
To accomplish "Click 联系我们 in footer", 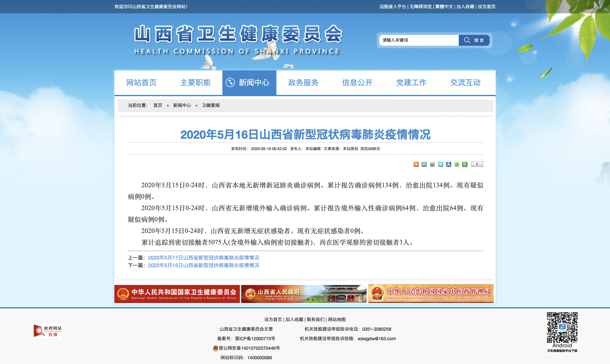I will tap(315, 320).
